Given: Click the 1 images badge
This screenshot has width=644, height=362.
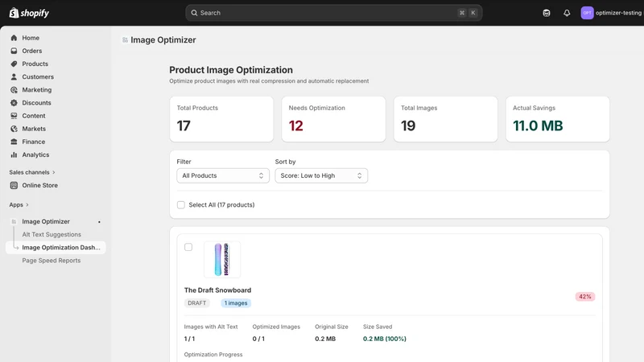Looking at the screenshot, I should 236,303.
